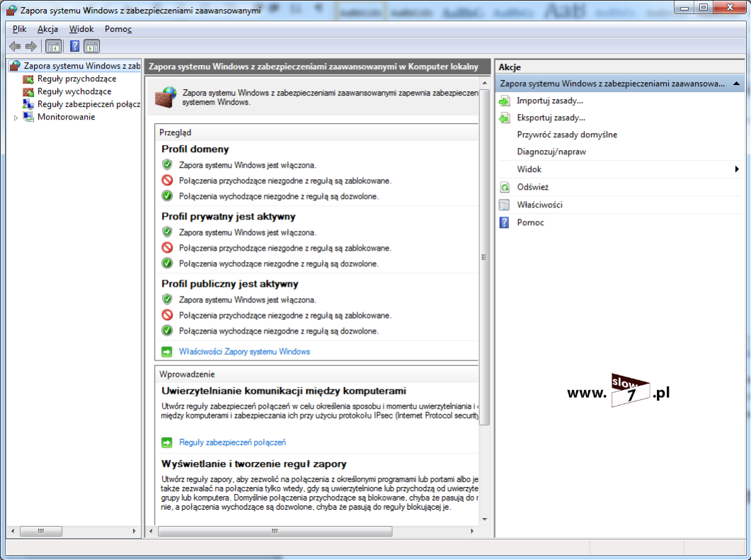Click the center pane scroll up arrow
Screen dimensions: 751x560
[484, 84]
